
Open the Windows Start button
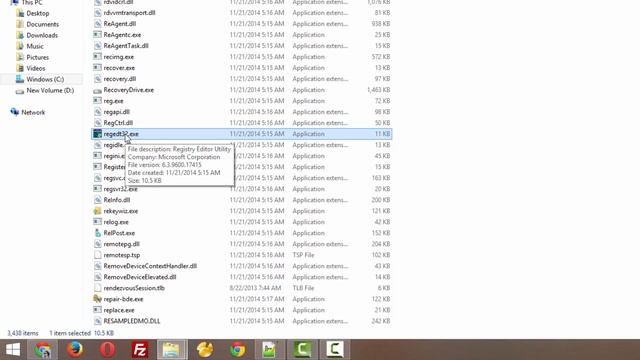tap(13, 349)
